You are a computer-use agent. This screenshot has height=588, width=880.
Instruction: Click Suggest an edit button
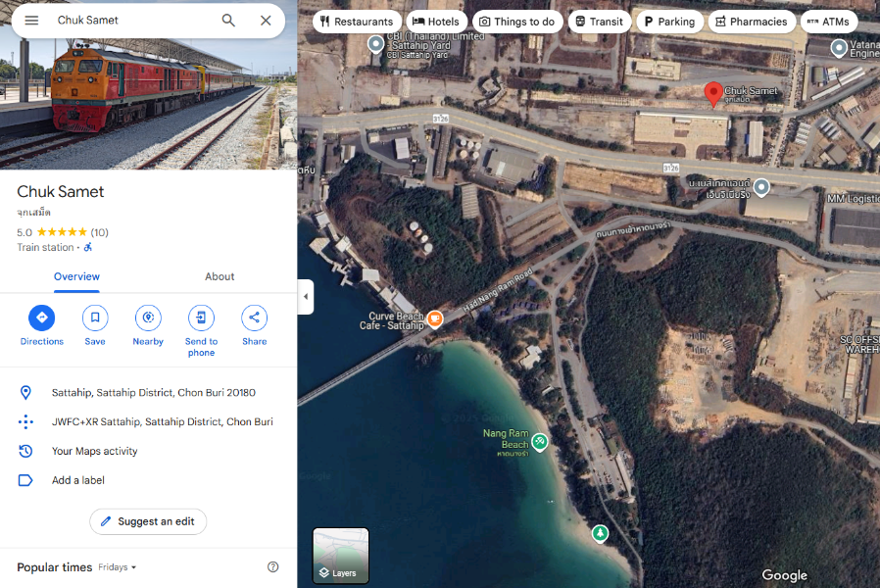click(148, 521)
